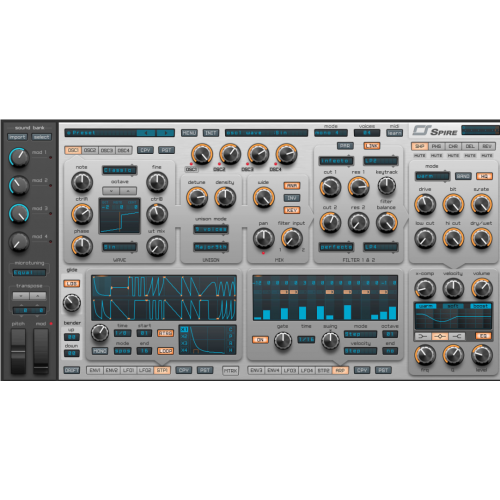Toggle the filter LINK button
Screen dimensions: 500x500
[372, 146]
